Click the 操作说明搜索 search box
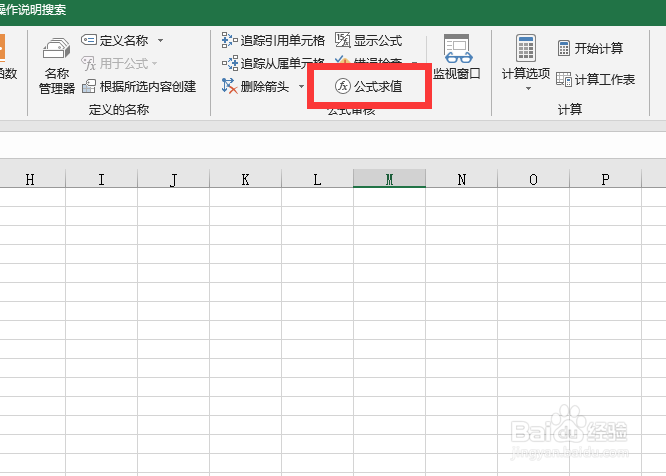Image resolution: width=666 pixels, height=476 pixels. (x=33, y=10)
